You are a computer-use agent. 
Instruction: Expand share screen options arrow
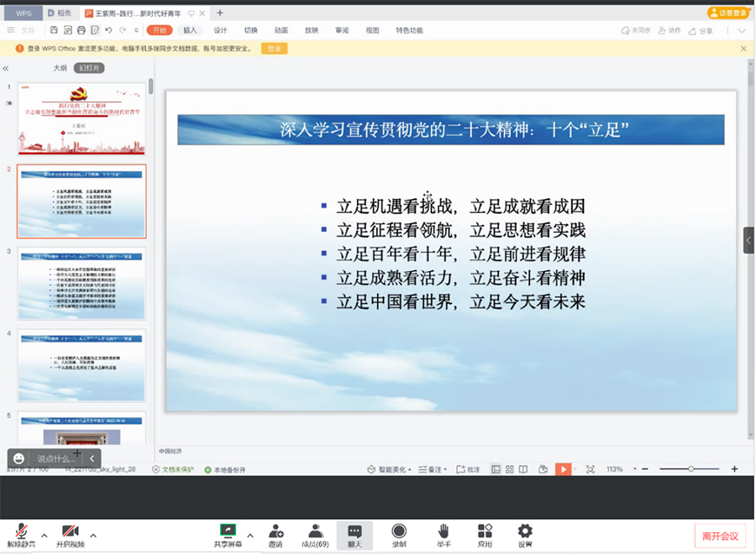[x=250, y=535]
